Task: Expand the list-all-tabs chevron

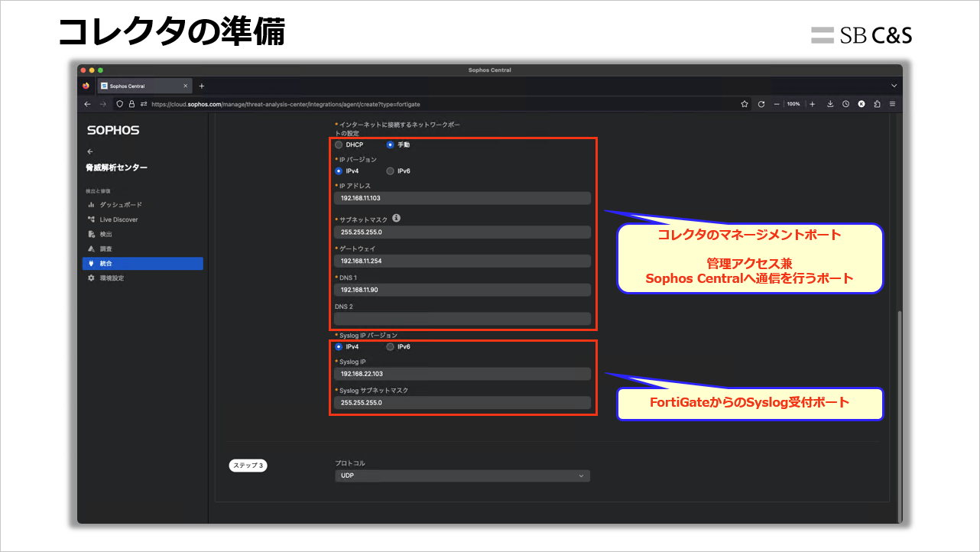Action: (894, 86)
